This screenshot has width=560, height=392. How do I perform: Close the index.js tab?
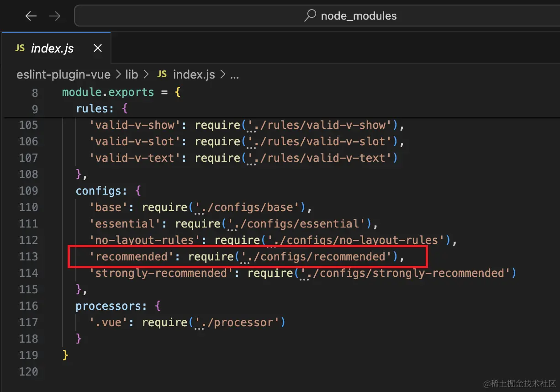(x=97, y=48)
